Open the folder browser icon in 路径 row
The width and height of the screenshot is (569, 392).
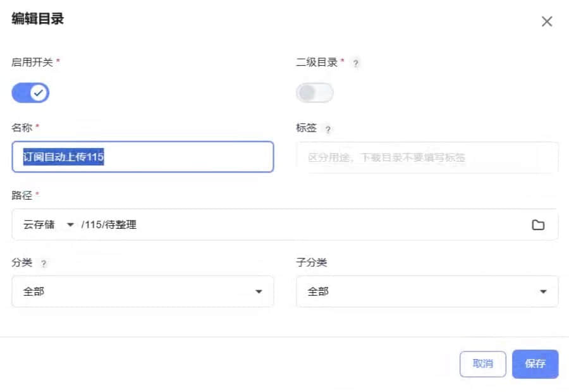pyautogui.click(x=538, y=225)
